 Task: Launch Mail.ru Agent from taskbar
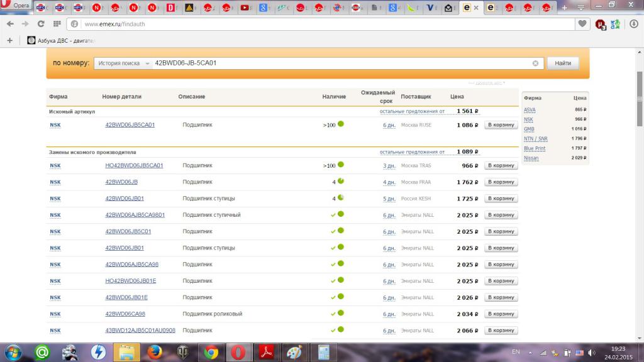click(42, 353)
